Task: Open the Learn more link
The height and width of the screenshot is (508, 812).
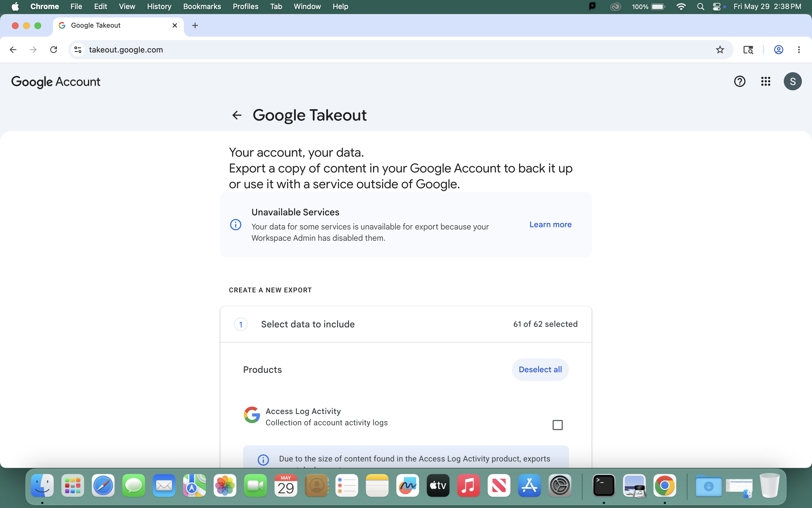Action: (550, 224)
